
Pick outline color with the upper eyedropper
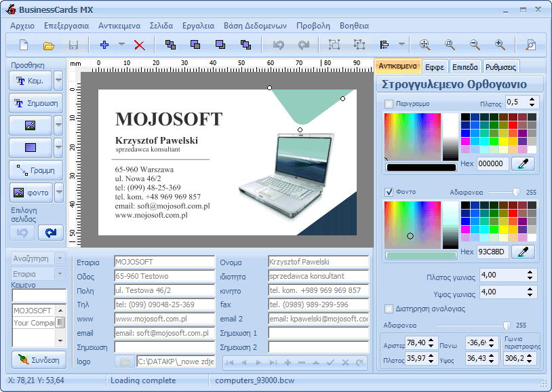523,163
